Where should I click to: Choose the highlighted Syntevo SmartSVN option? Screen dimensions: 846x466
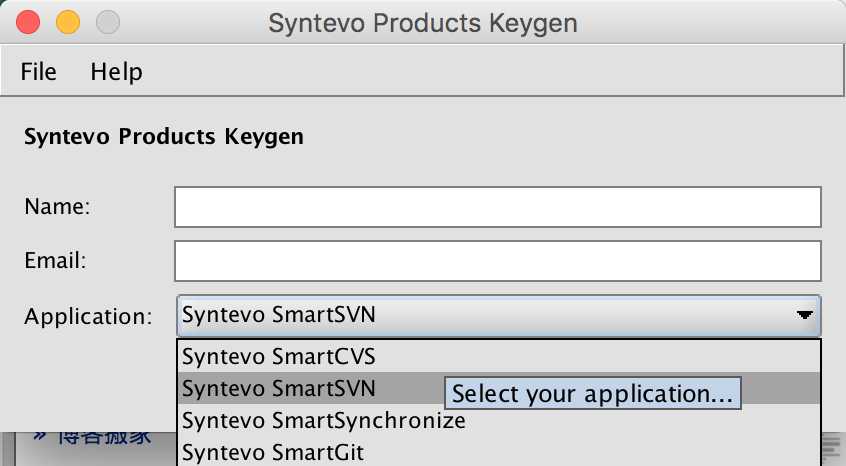(279, 387)
